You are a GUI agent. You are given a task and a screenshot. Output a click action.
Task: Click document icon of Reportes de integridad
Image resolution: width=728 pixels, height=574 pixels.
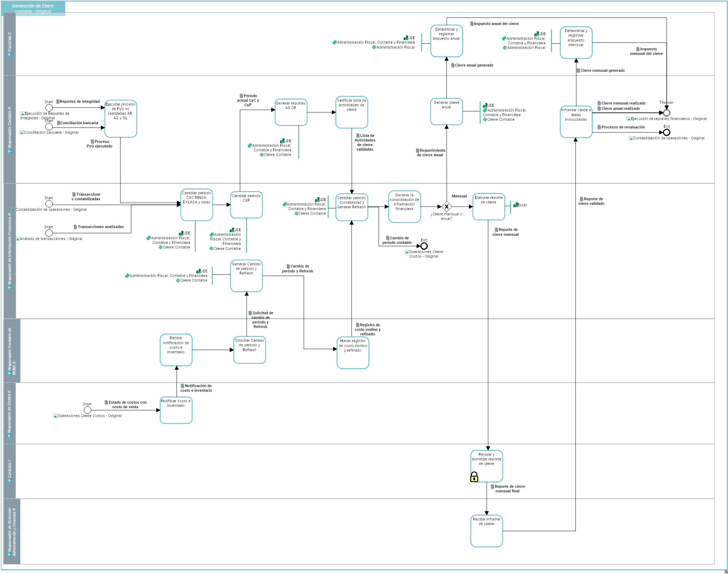(58, 101)
